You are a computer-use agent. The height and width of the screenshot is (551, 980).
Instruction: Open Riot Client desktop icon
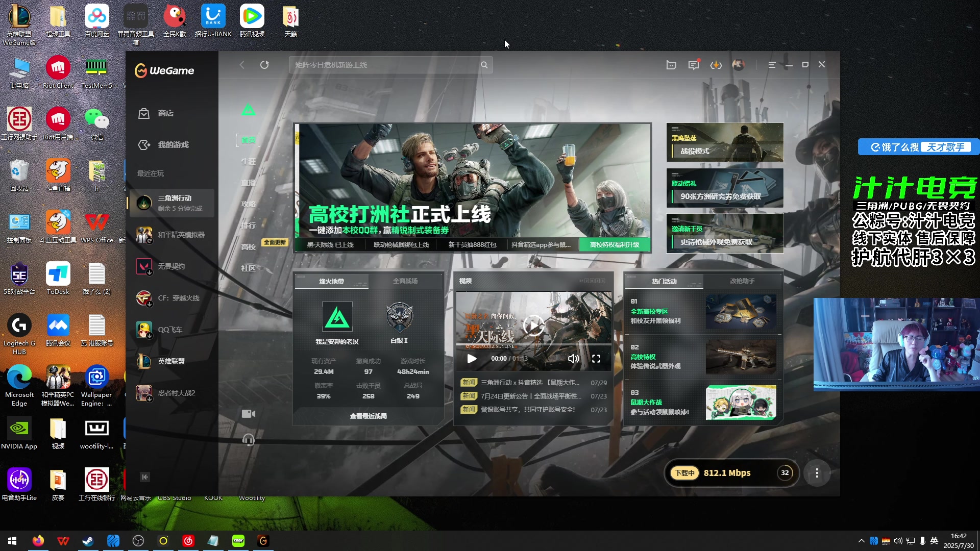(x=58, y=72)
